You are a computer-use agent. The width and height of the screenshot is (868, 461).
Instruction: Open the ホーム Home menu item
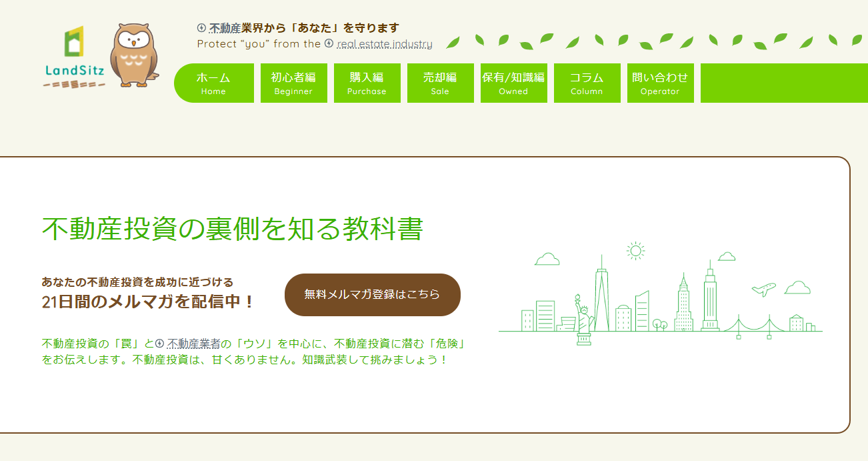click(x=213, y=83)
